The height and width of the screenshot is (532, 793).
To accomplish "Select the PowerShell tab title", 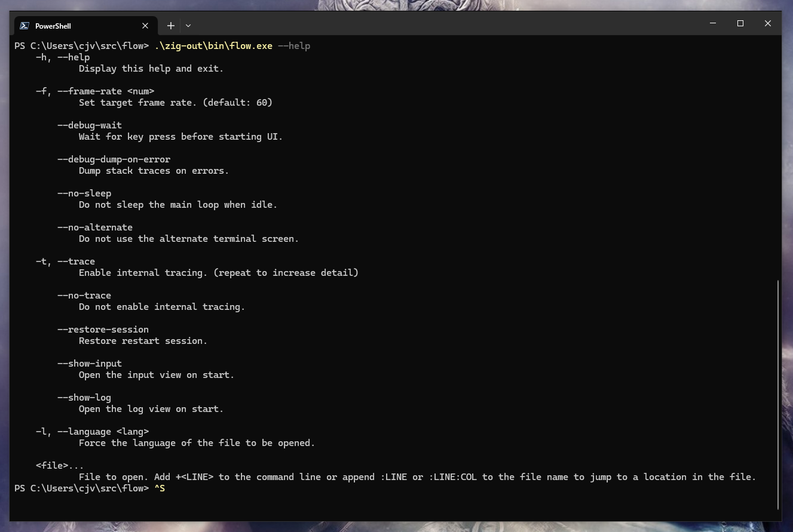I will pos(53,26).
